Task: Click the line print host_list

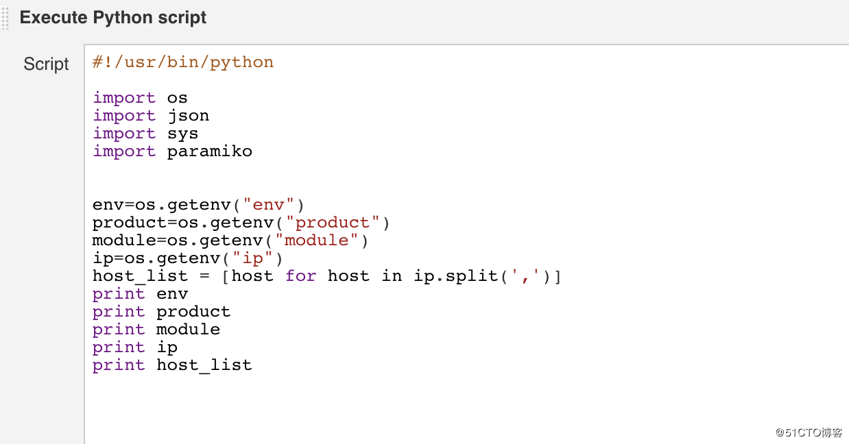Action: point(172,365)
